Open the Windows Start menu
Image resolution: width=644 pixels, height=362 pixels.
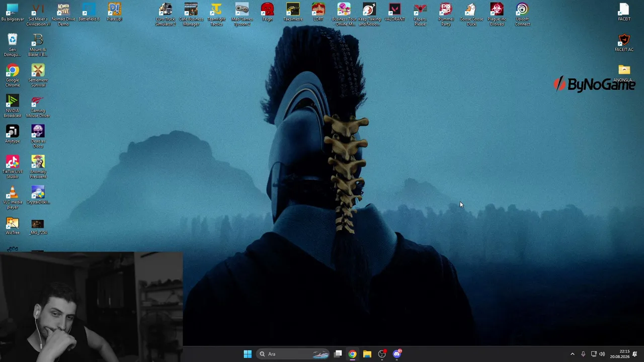pyautogui.click(x=248, y=354)
